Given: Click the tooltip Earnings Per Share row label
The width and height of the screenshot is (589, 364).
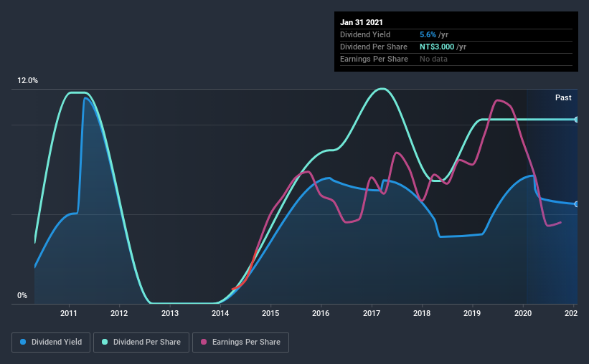Looking at the screenshot, I should (374, 59).
